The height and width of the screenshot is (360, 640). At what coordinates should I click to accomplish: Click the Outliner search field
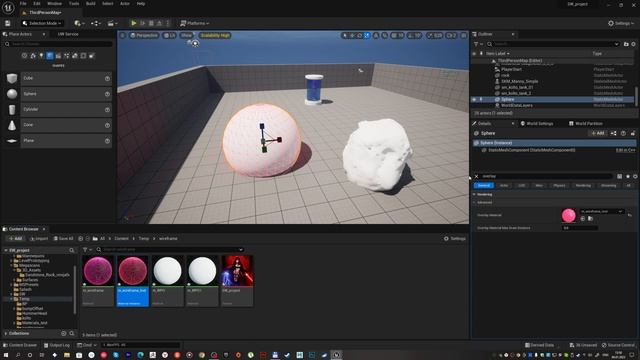coord(553,44)
